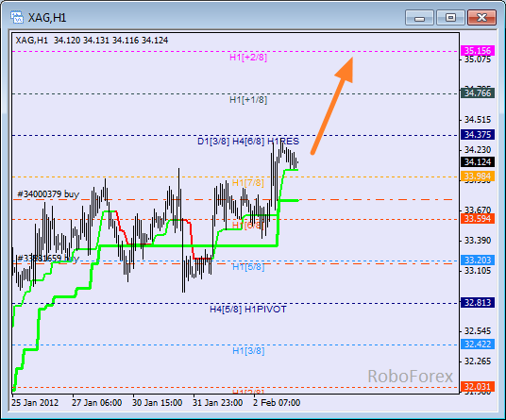This screenshot has width=506, height=420.
Task: Click the H4[5/8] H1PIVOT label
Action: (x=248, y=310)
